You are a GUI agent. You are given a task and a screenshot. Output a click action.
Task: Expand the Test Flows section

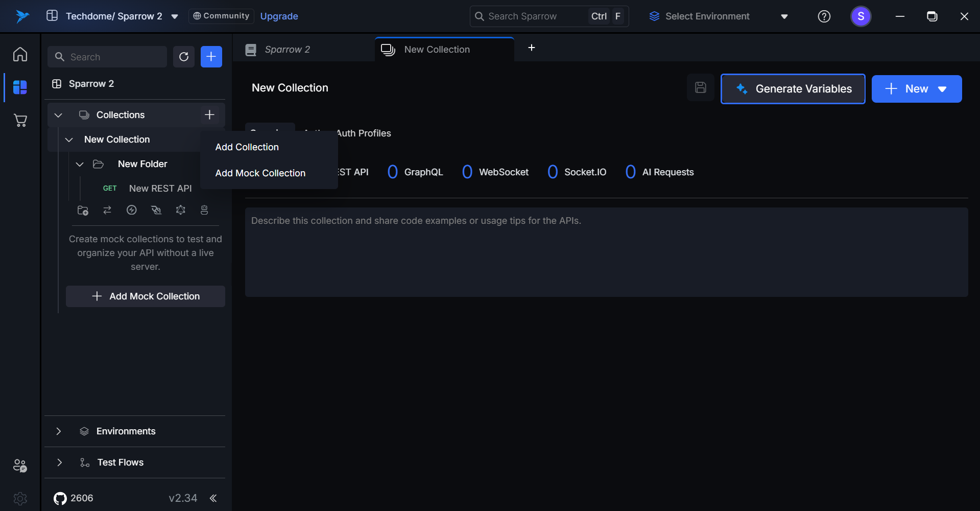(59, 462)
